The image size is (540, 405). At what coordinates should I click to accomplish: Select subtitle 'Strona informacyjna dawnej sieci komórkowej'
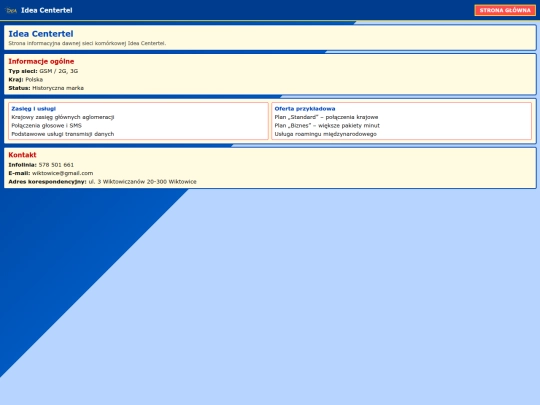pos(87,43)
